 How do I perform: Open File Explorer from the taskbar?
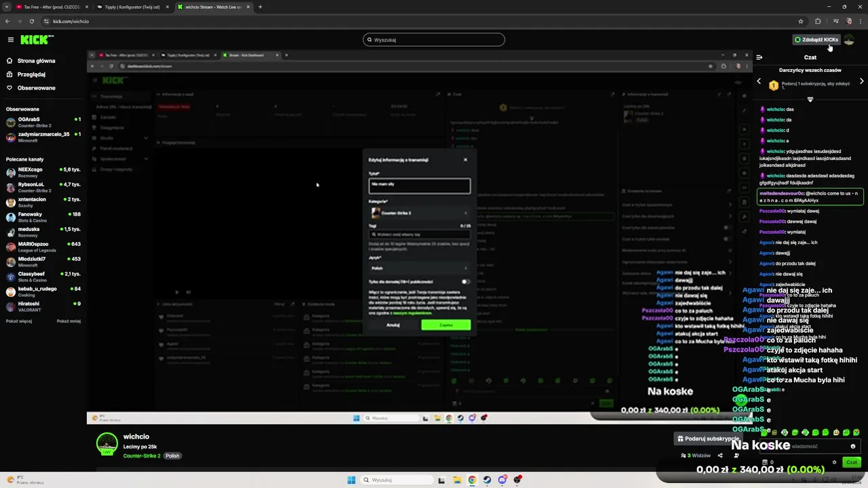tap(457, 480)
